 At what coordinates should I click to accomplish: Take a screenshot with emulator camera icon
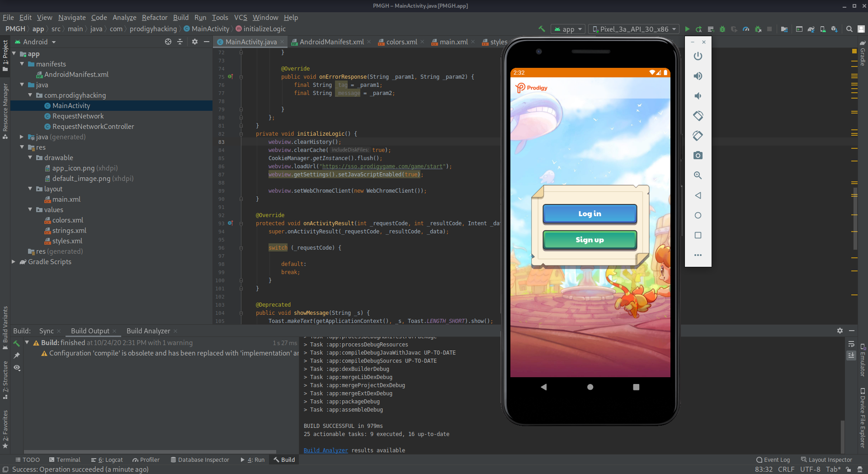point(698,155)
